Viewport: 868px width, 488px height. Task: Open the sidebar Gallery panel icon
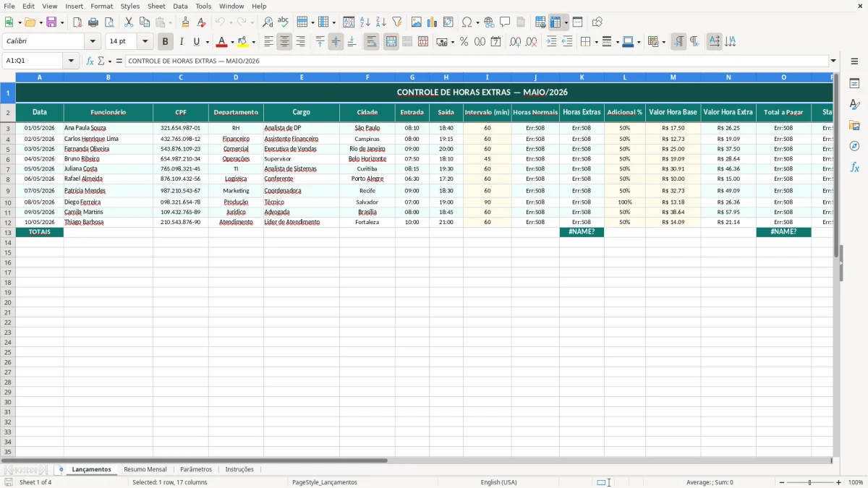click(x=854, y=126)
